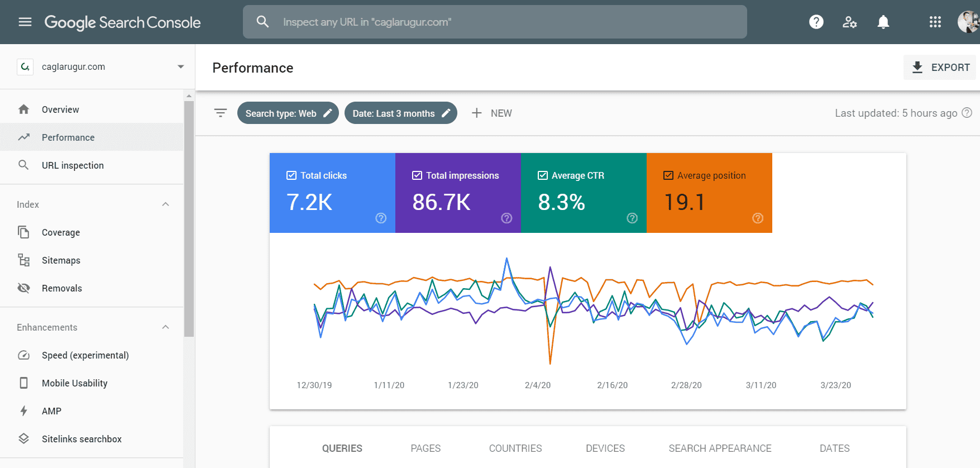Toggle the Average CTR checkbox
The height and width of the screenshot is (468, 980).
[542, 175]
